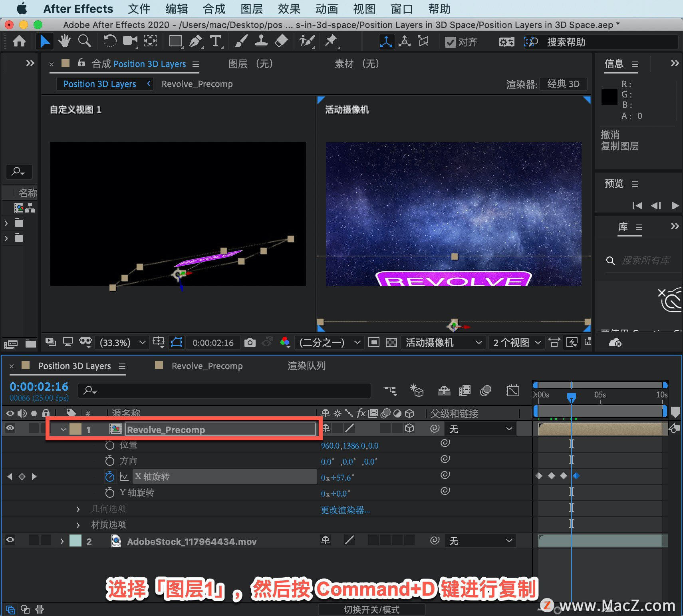
Task: Take a snapshot with the camera icon
Action: click(250, 342)
